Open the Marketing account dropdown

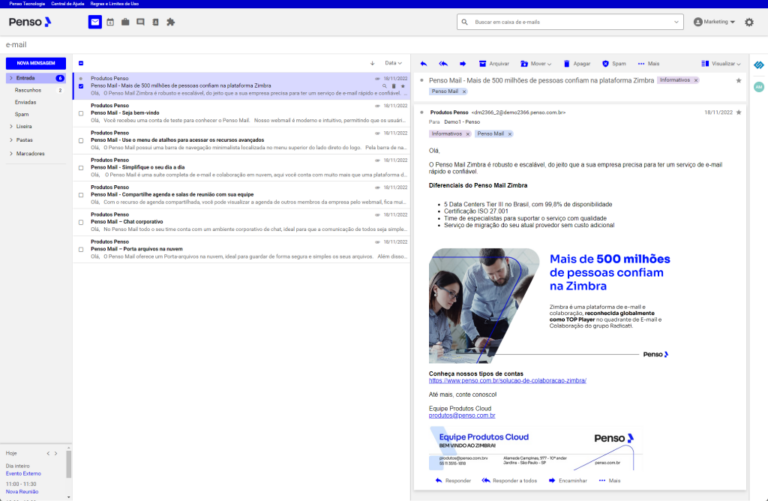click(719, 22)
